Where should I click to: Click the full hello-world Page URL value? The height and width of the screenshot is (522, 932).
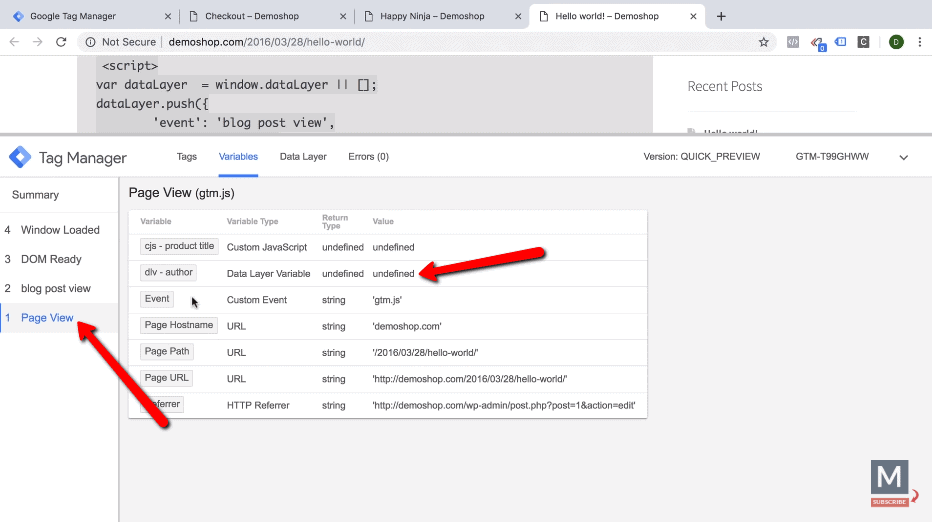pyautogui.click(x=470, y=379)
